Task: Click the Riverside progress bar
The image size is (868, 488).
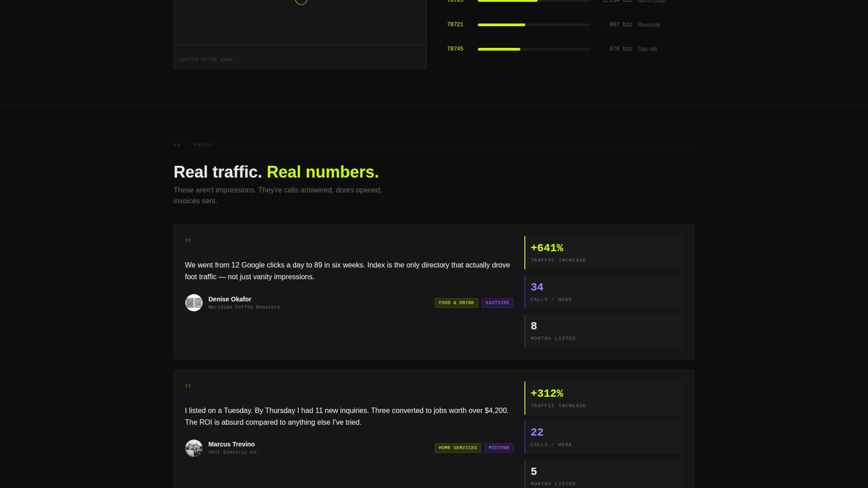Action: pyautogui.click(x=534, y=25)
